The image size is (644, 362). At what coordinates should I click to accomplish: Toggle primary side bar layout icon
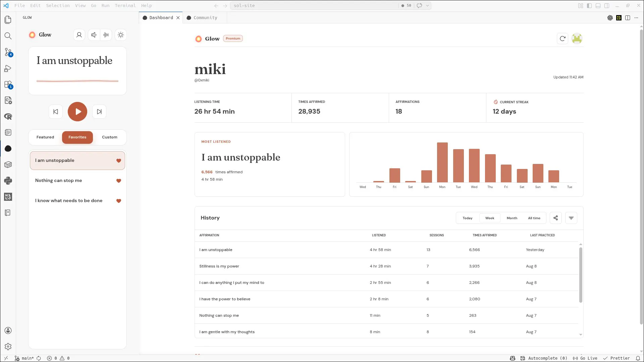(x=589, y=5)
